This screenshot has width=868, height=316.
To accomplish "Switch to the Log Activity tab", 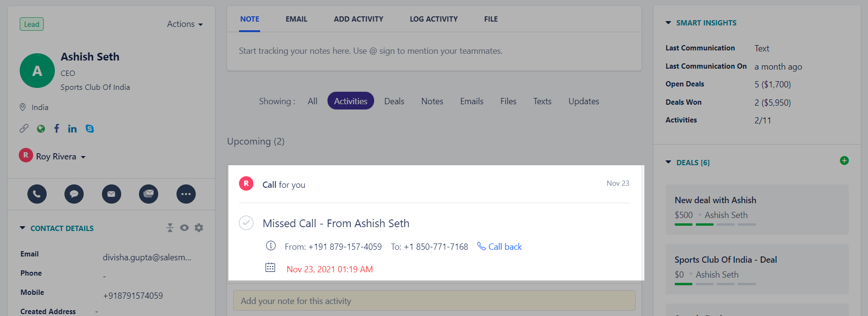I will point(434,19).
